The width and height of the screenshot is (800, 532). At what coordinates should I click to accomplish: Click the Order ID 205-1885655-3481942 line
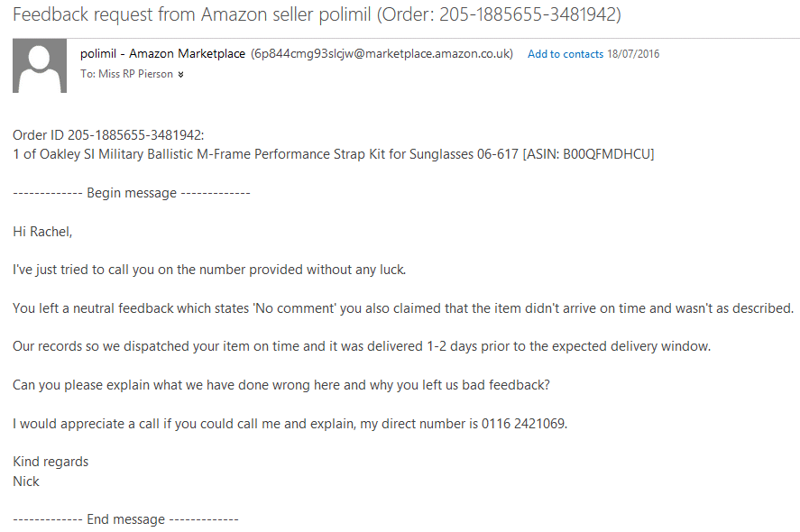108,135
